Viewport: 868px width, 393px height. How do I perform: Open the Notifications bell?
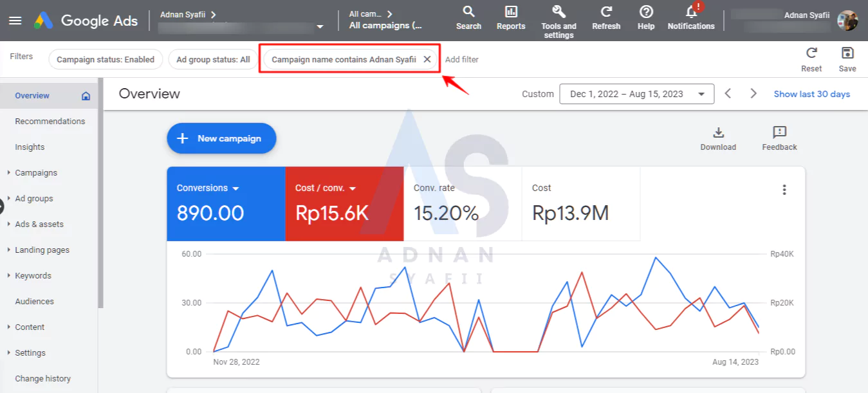click(691, 12)
